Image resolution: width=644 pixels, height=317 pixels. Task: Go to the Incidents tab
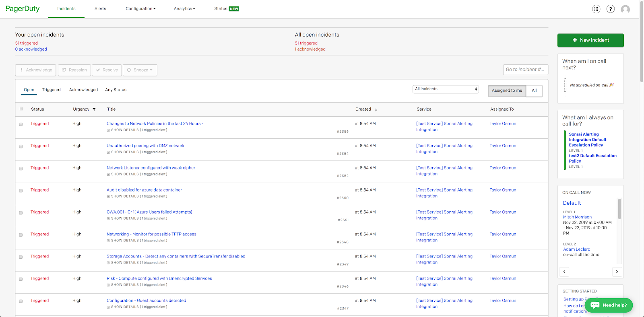coord(66,9)
